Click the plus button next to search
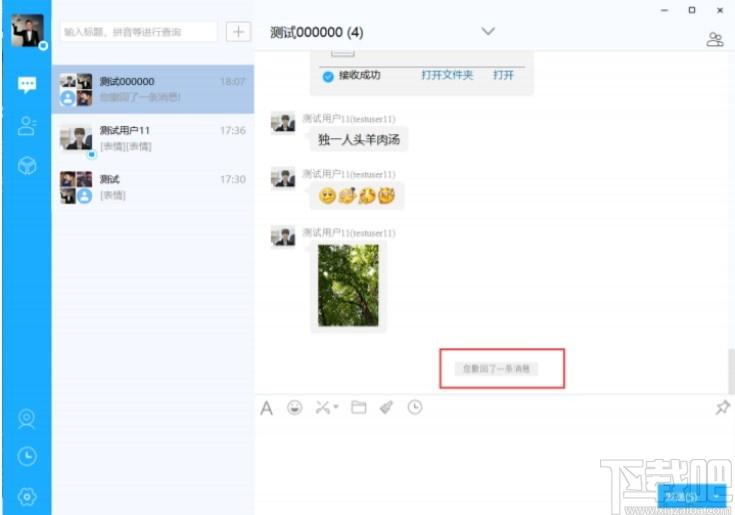 (238, 32)
